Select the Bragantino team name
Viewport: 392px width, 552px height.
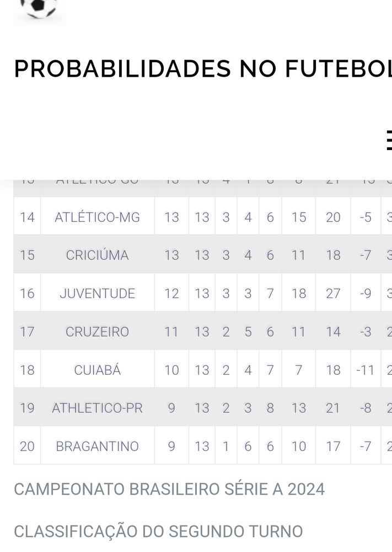point(97,446)
